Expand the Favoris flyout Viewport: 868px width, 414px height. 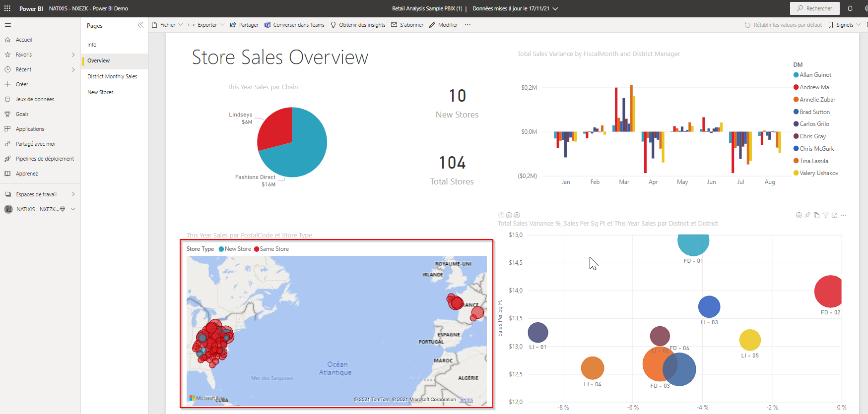[x=73, y=55]
